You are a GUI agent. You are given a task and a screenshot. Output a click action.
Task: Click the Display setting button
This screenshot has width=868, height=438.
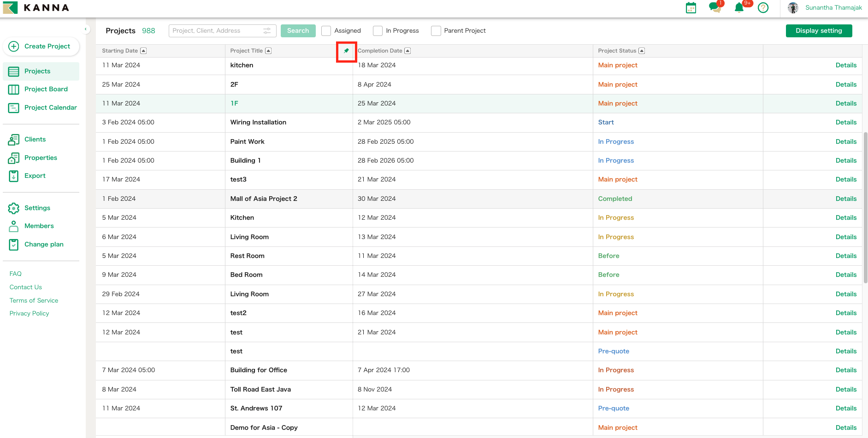pos(819,30)
